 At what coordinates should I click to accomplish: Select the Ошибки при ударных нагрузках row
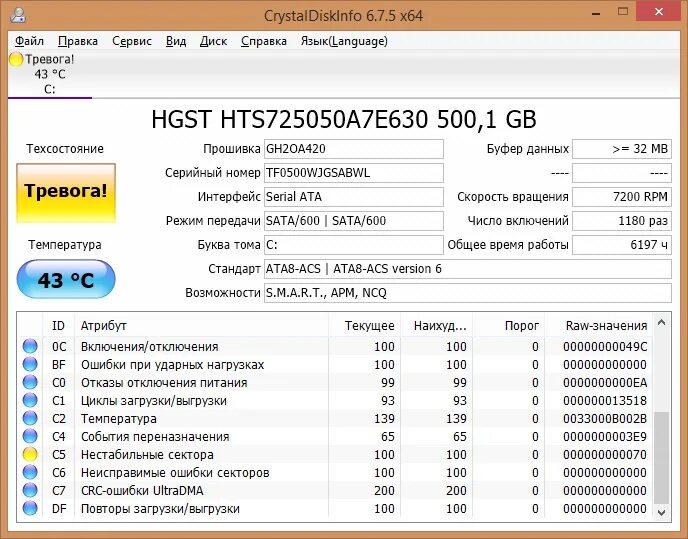coord(335,364)
